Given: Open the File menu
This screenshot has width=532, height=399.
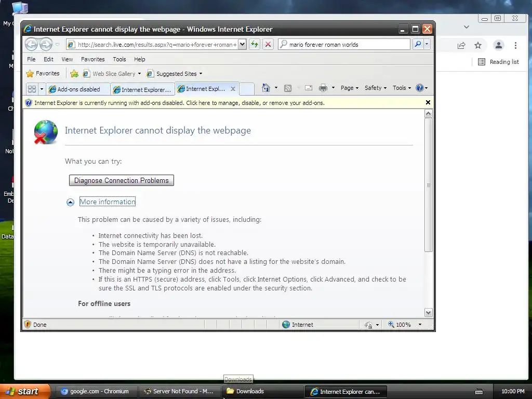Looking at the screenshot, I should (31, 59).
